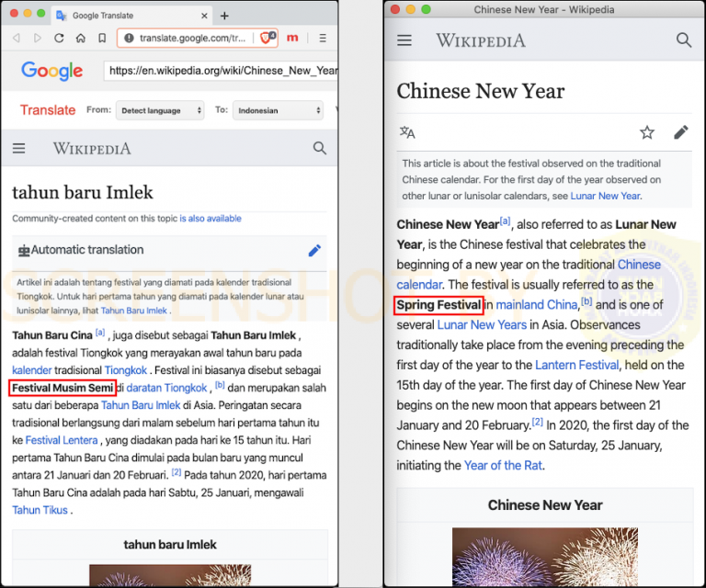Viewport: 706px width, 588px height.
Task: Click footnote [2] after '20 February'
Action: coord(538,422)
